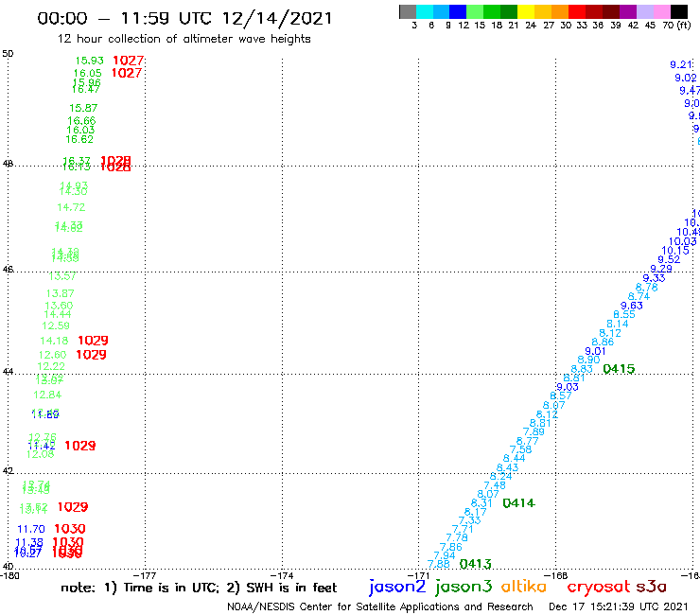The width and height of the screenshot is (700, 615).
Task: Click the wave height value "8.83" near 0415
Action: click(582, 369)
